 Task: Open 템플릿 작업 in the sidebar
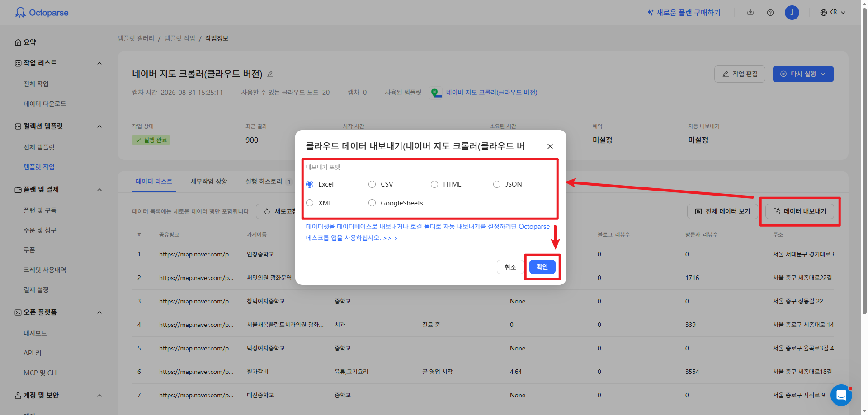[39, 167]
